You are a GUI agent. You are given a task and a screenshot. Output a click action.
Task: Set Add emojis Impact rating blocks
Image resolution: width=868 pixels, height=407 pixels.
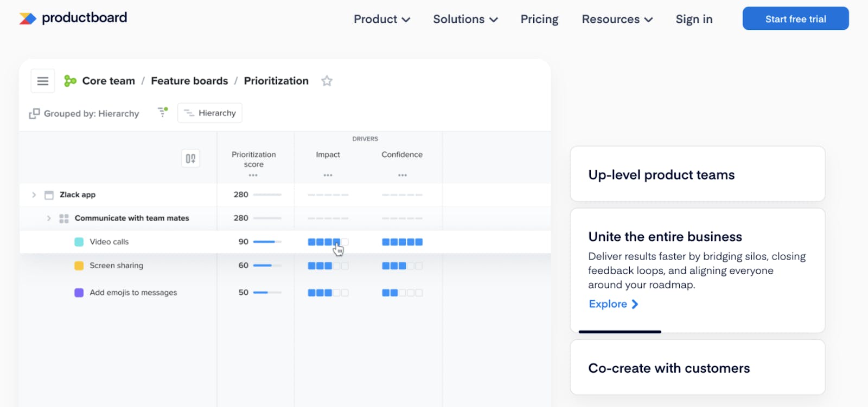(x=328, y=293)
